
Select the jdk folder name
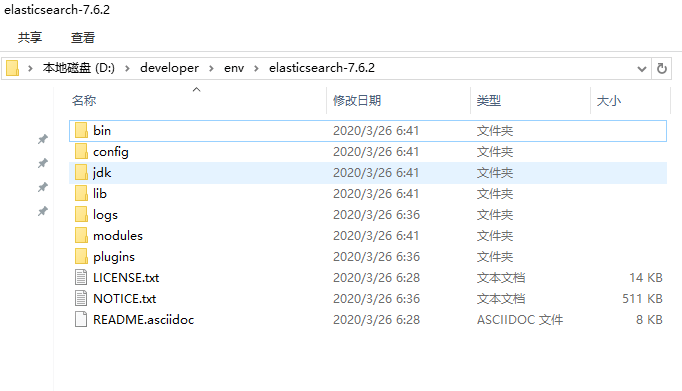point(102,173)
